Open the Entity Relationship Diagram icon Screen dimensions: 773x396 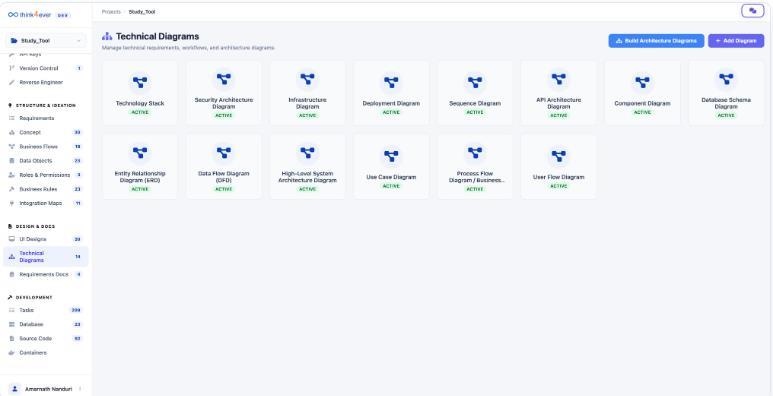(x=140, y=152)
